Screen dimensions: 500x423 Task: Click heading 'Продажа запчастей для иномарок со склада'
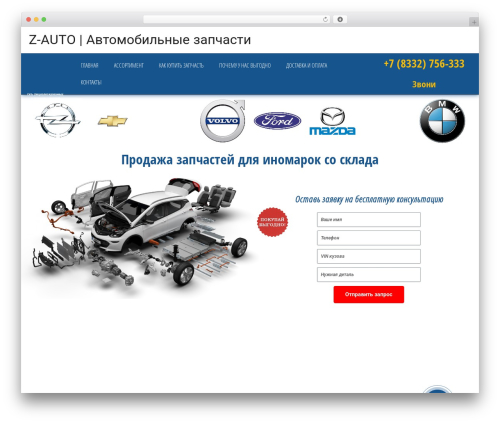click(250, 160)
